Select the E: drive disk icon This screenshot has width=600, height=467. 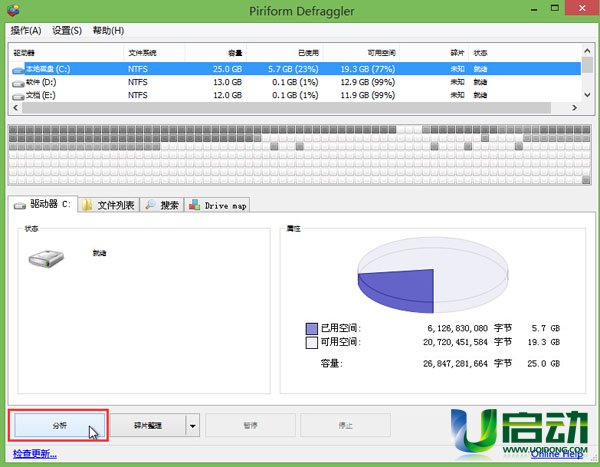[x=18, y=96]
